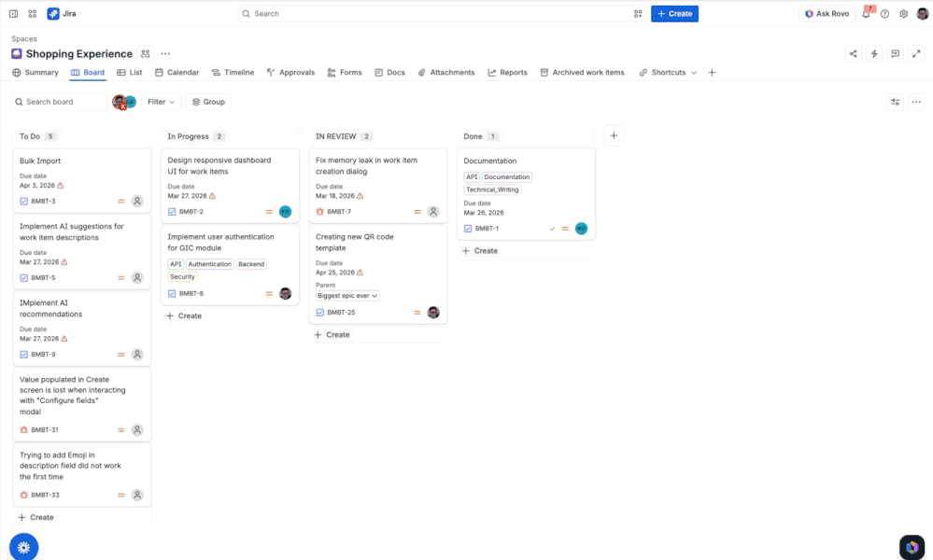Toggle the teal assignee avatar filter
The height and width of the screenshot is (560, 933).
[131, 102]
